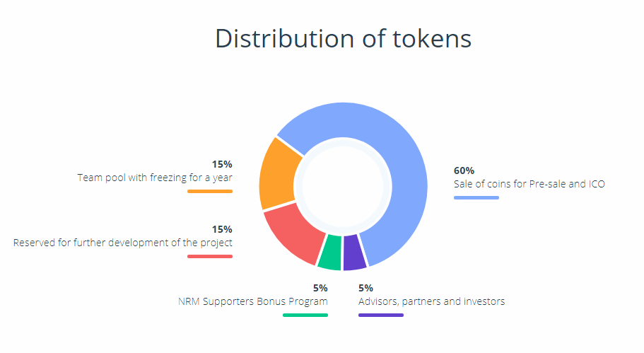This screenshot has height=353, width=644.
Task: Select "Reserved for further development of the project" text
Action: [x=123, y=243]
